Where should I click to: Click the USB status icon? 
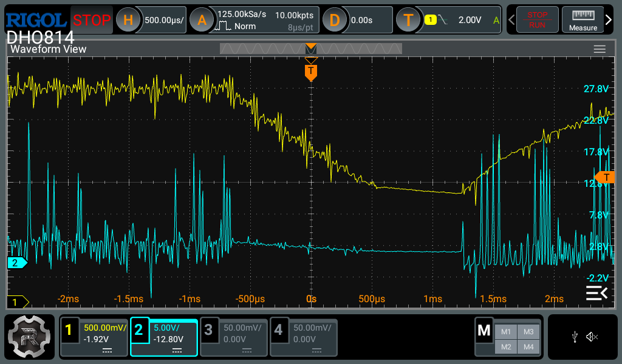click(575, 337)
